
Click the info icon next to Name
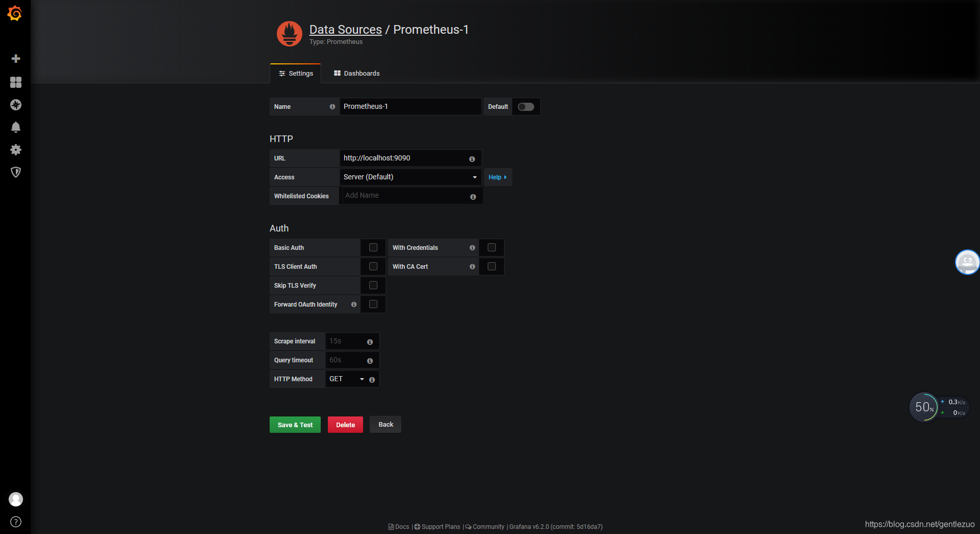[x=332, y=107]
